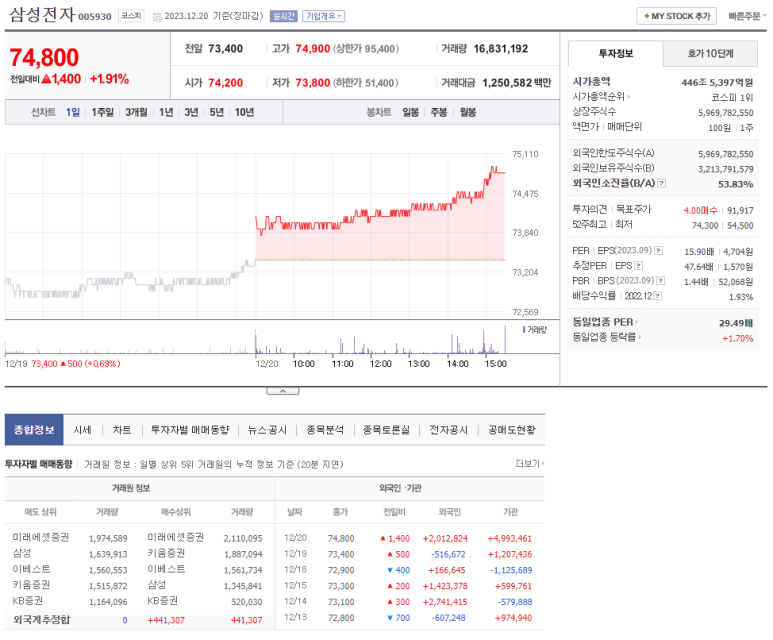Open 동일업종 등락률 arrow link
Image resolution: width=773 pixels, height=640 pixels.
coord(606,337)
